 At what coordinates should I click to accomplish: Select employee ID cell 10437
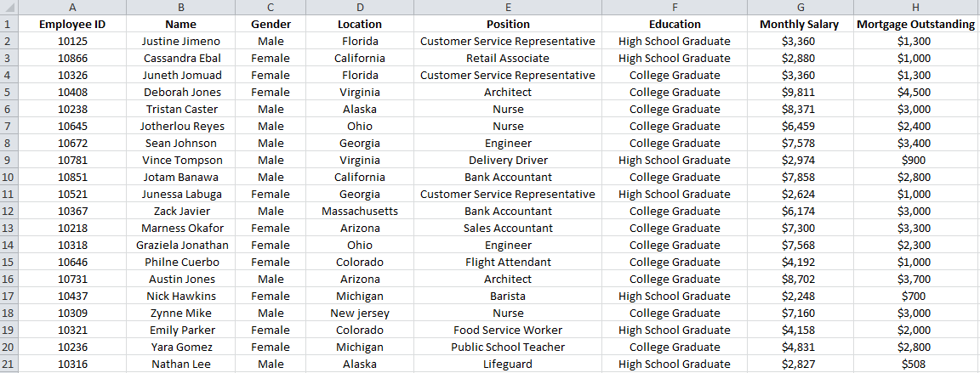click(x=72, y=296)
